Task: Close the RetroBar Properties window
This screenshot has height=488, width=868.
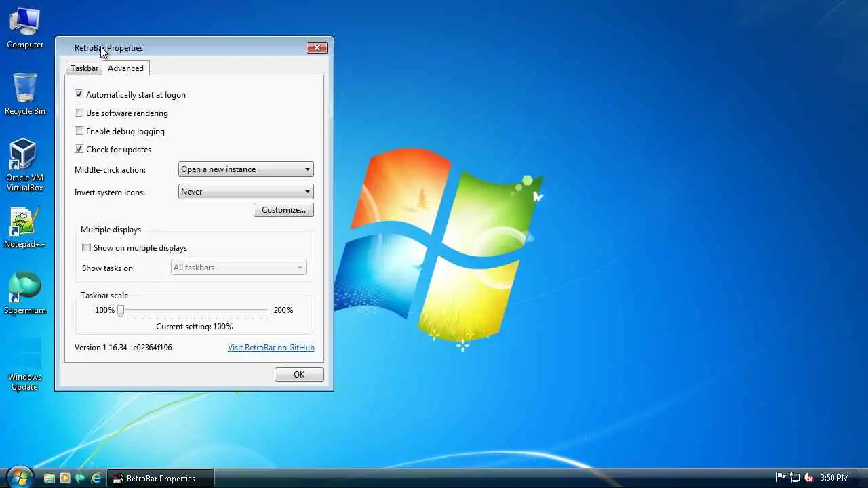Action: tap(317, 47)
